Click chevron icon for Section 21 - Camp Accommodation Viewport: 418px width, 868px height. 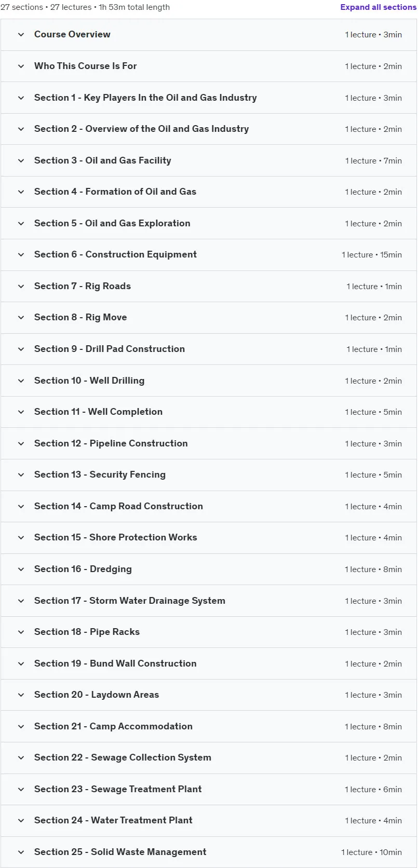(21, 726)
